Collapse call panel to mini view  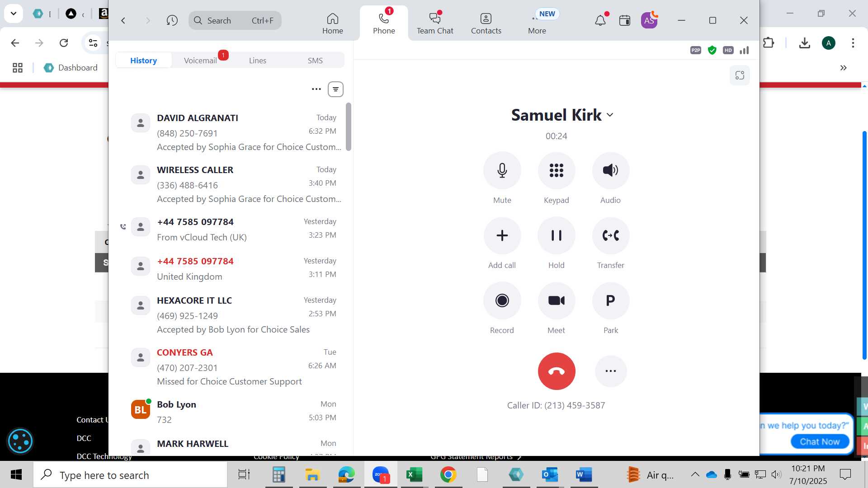740,75
